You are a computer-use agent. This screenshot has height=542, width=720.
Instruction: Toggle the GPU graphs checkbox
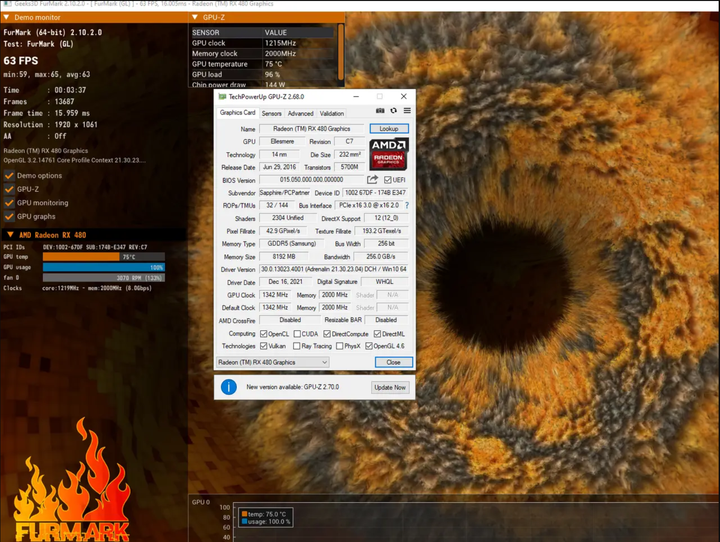(9, 216)
